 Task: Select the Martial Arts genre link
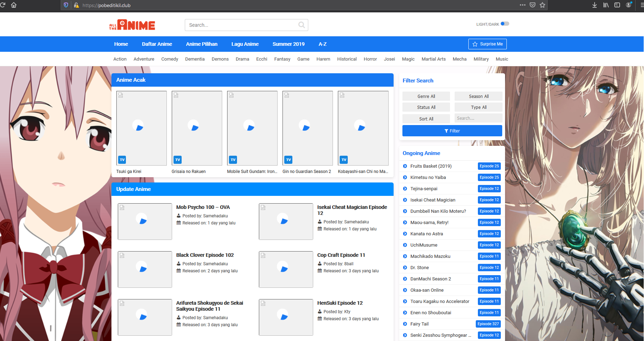click(x=433, y=59)
